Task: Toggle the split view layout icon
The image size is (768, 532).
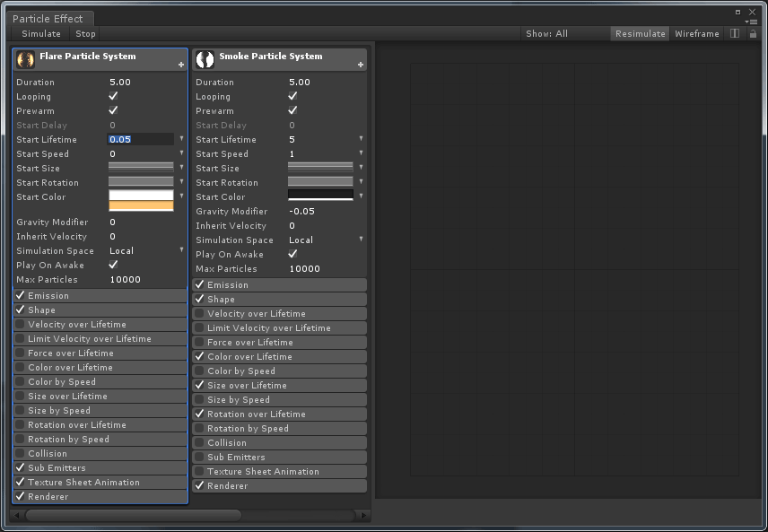Action: [735, 33]
